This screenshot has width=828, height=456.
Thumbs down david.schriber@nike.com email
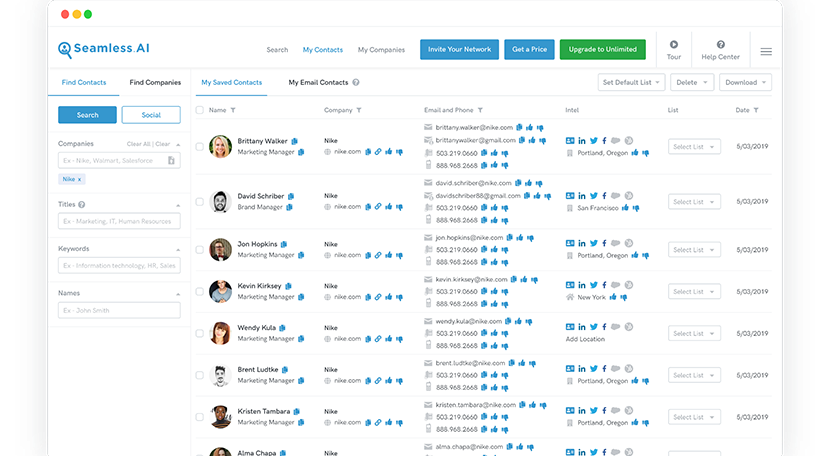[x=539, y=183]
